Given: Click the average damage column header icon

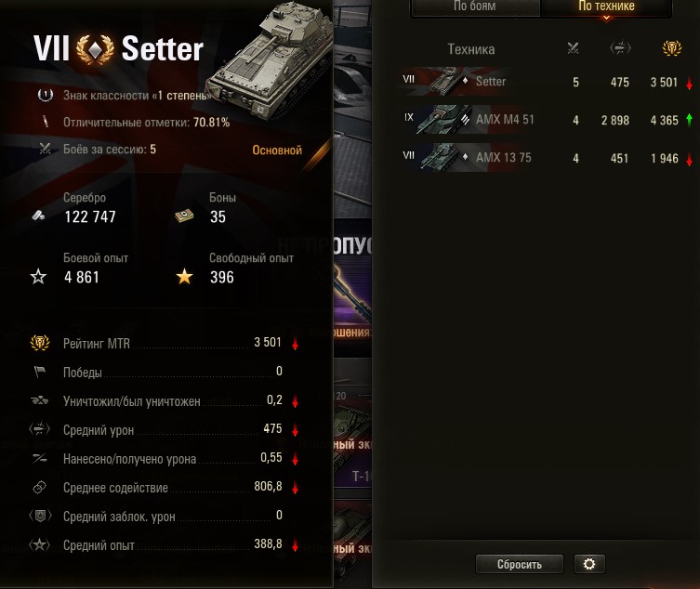Looking at the screenshot, I should (x=620, y=48).
